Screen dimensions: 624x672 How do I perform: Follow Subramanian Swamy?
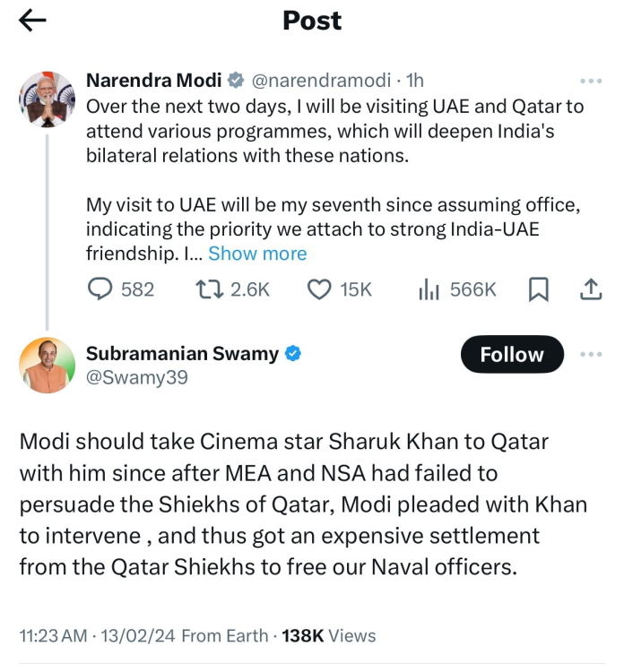[512, 355]
